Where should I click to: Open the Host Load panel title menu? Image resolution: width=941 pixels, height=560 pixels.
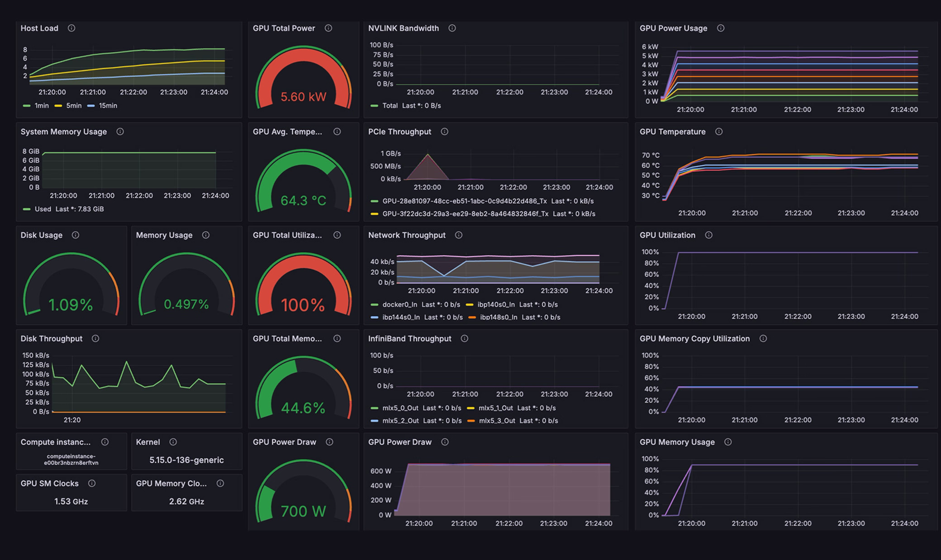click(39, 28)
